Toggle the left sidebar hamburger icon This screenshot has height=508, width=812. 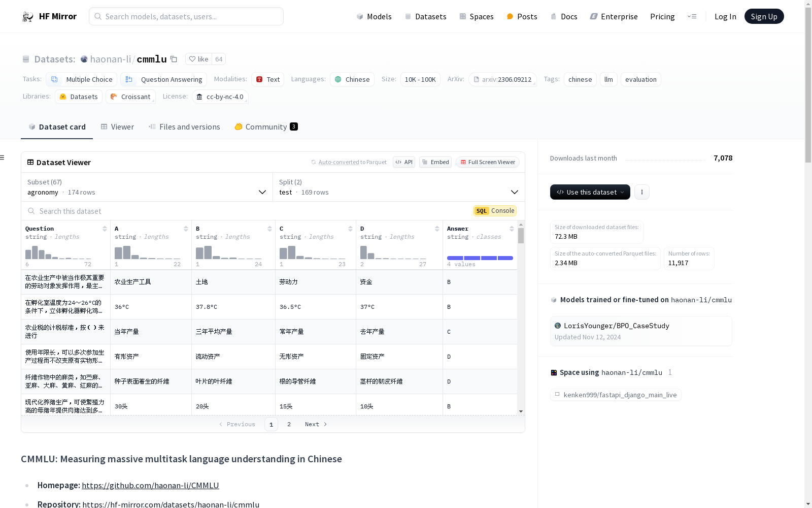tap(2, 157)
